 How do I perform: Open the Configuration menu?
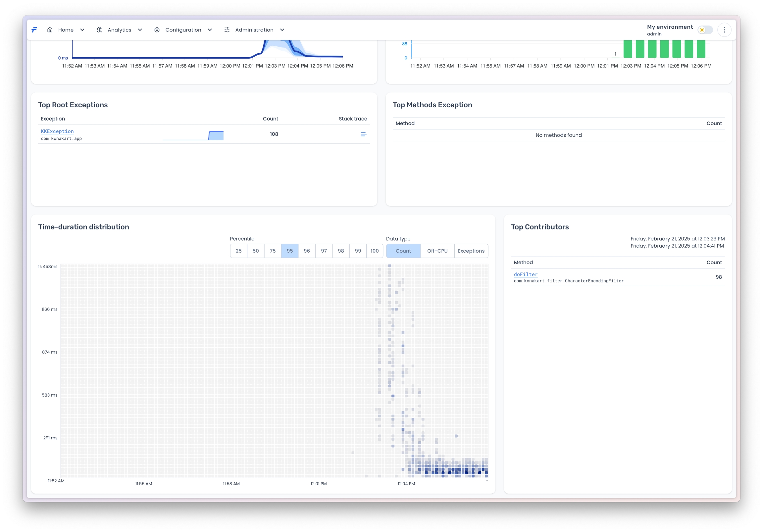(x=183, y=30)
